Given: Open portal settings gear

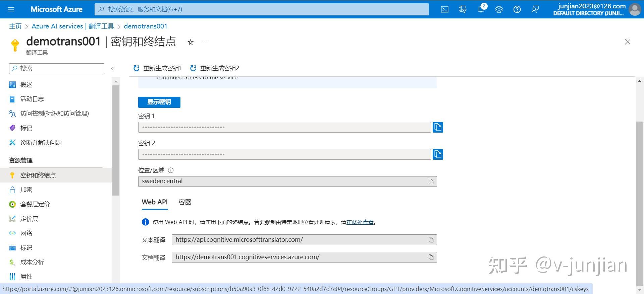Looking at the screenshot, I should 499,9.
